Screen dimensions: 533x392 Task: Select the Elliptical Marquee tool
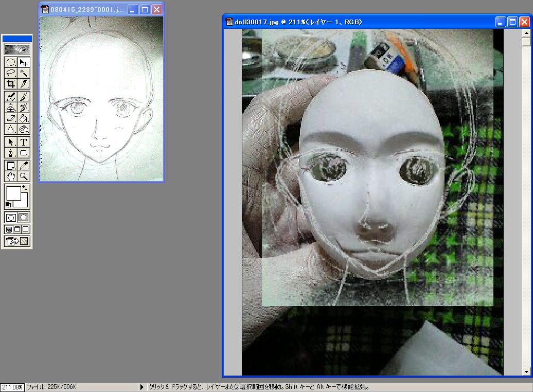[x=10, y=62]
